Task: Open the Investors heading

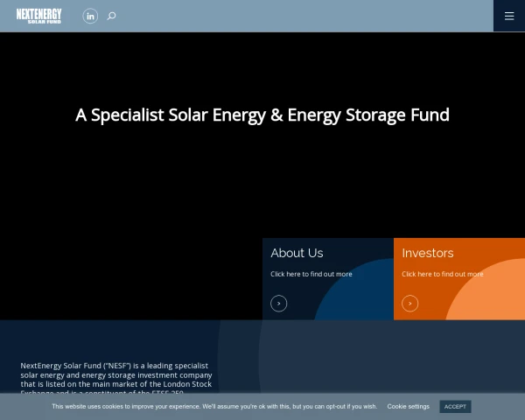Action: [428, 253]
